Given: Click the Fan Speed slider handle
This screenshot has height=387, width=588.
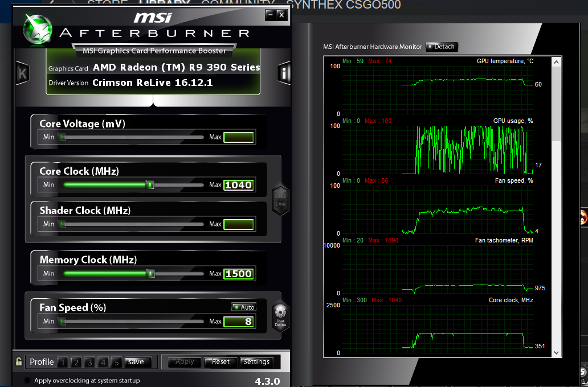Looking at the screenshot, I should click(63, 322).
